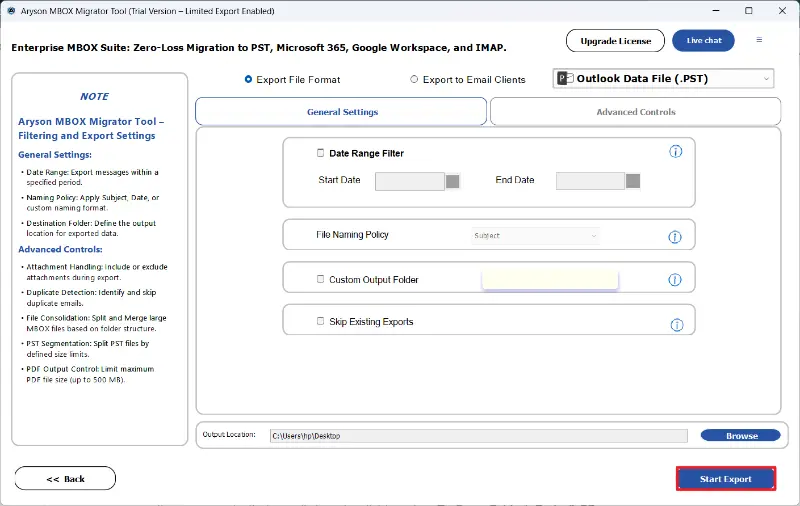This screenshot has width=800, height=506.
Task: Click the 'Destination Folder' note line
Action: [91, 228]
